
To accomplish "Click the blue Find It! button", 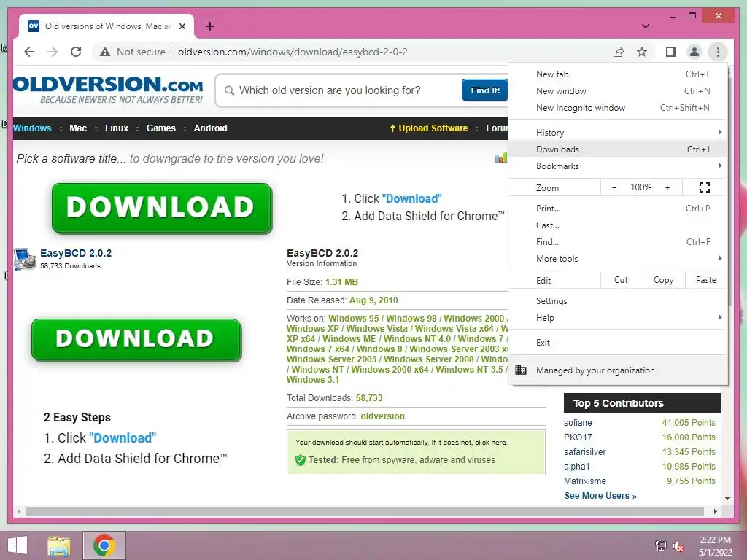I will click(x=485, y=90).
